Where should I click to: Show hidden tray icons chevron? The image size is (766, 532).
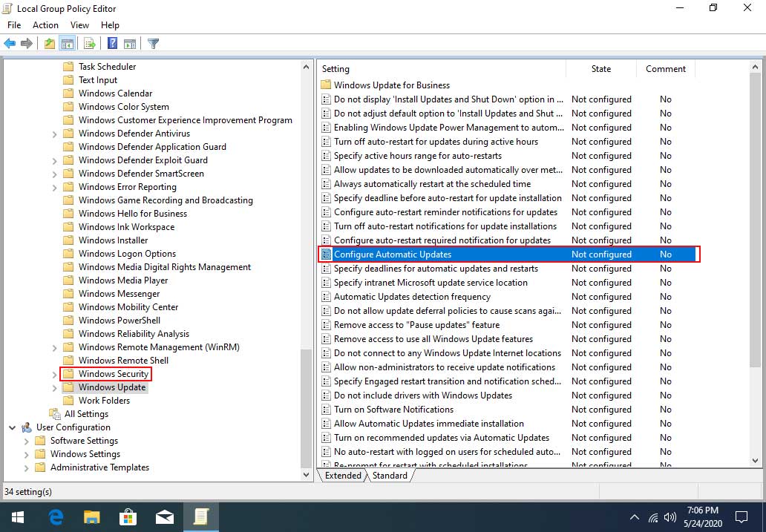coord(634,517)
